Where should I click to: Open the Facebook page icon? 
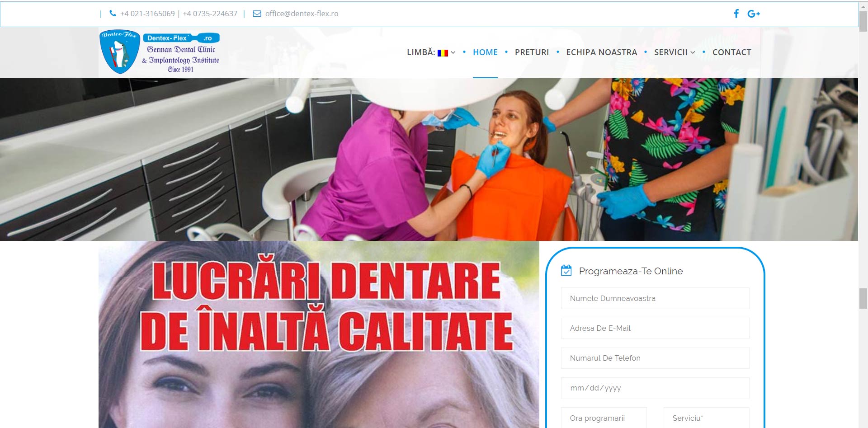(736, 14)
